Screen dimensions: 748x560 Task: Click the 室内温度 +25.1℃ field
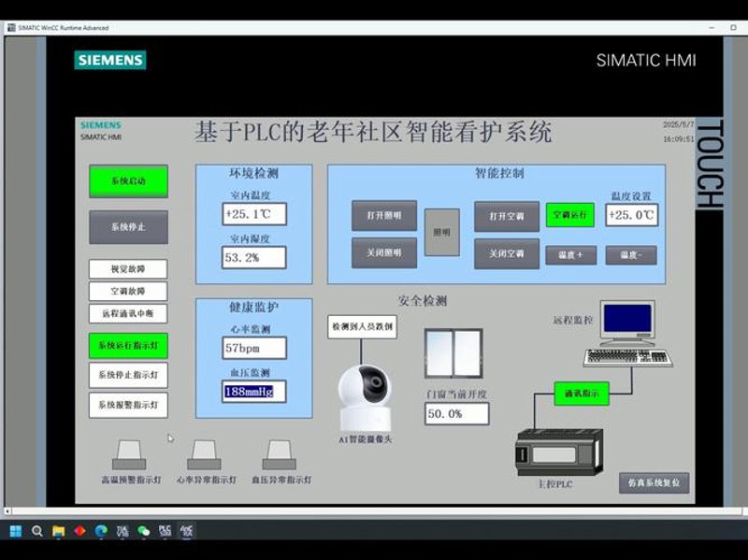[254, 214]
